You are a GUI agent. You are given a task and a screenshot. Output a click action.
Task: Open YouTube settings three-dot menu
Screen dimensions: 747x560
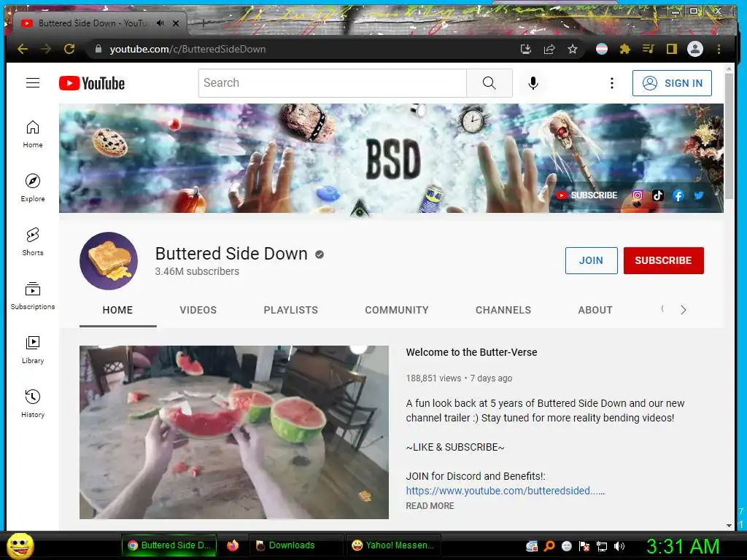[x=612, y=83]
